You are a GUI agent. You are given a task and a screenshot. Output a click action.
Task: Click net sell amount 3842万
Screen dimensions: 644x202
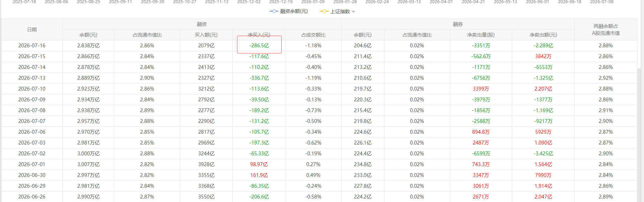(543, 56)
